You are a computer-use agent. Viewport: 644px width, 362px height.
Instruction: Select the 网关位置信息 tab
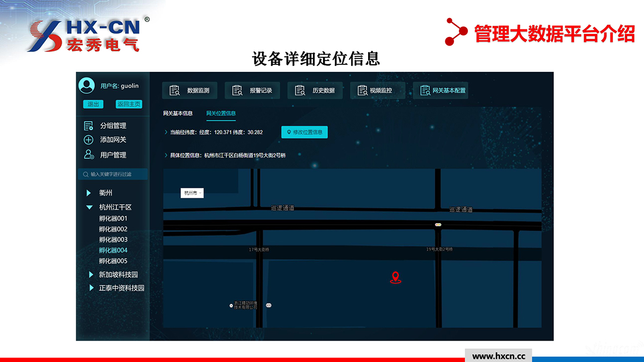(221, 113)
